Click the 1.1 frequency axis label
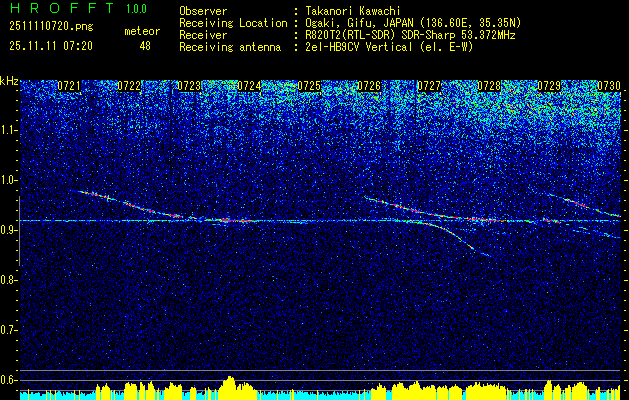Screen dimensions: 629x400 point(9,129)
